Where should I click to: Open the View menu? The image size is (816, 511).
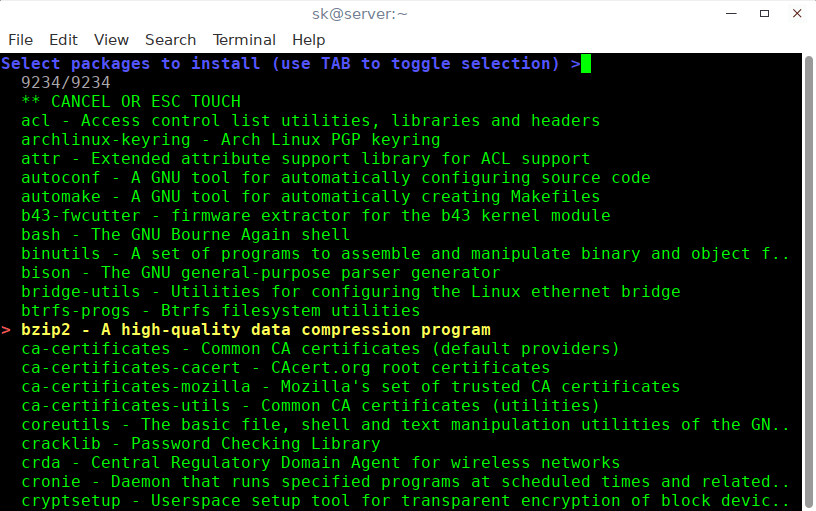click(x=111, y=40)
